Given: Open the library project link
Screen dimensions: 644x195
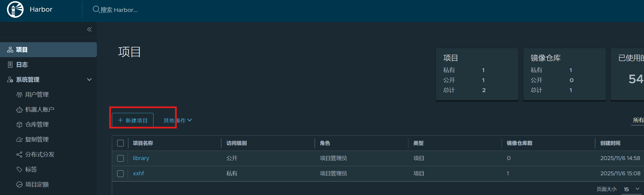Looking at the screenshot, I should [141, 158].
